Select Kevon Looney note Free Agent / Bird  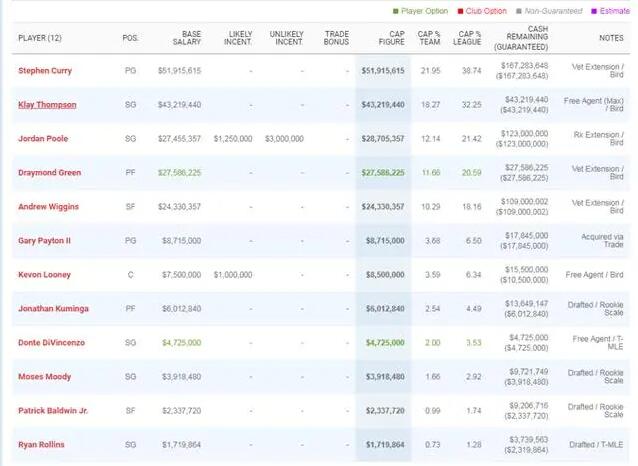coord(594,275)
